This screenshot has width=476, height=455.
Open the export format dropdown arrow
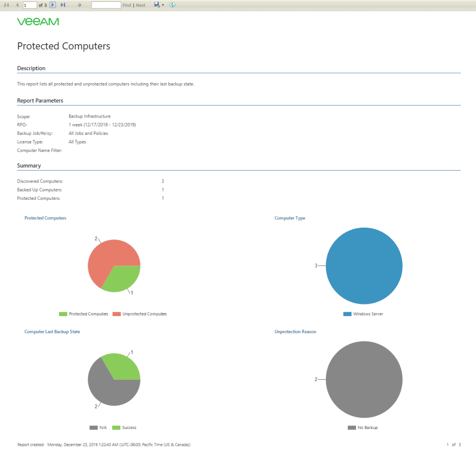point(163,5)
